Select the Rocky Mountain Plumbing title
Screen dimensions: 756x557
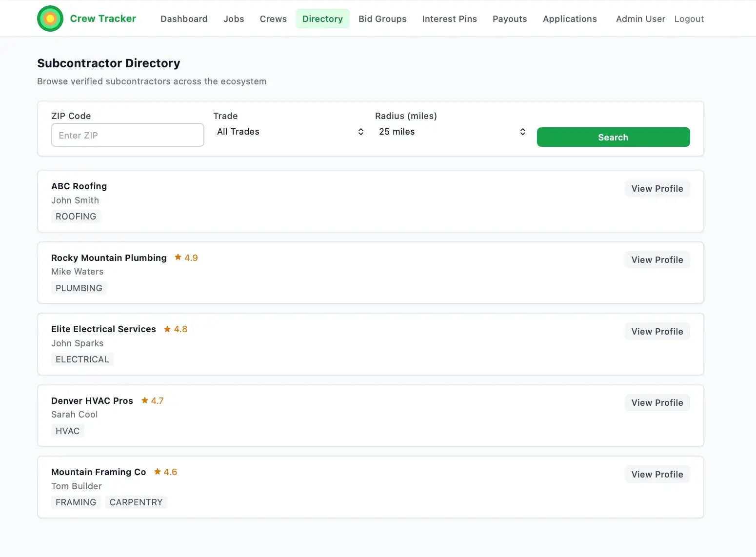coord(109,258)
